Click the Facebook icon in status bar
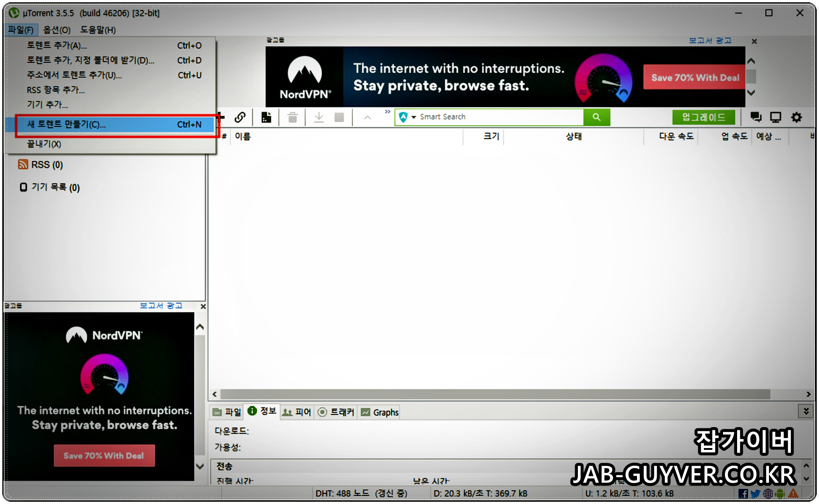The width and height of the screenshot is (819, 504). pos(743,494)
